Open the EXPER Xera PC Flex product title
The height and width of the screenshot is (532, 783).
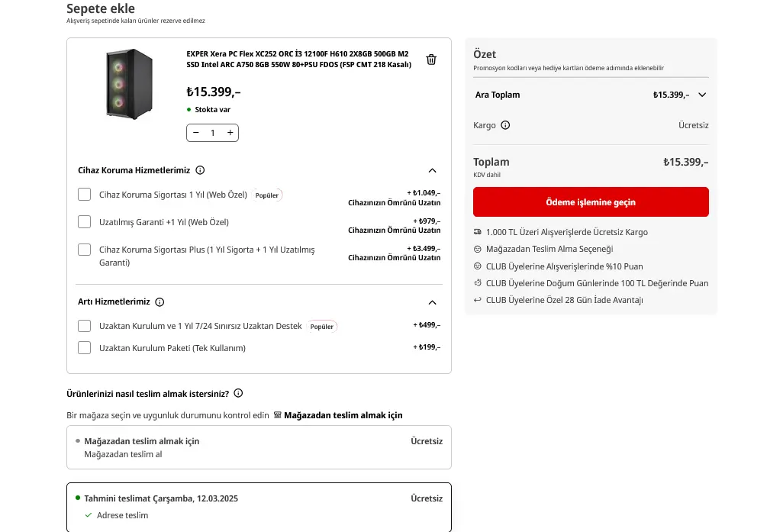(298, 59)
